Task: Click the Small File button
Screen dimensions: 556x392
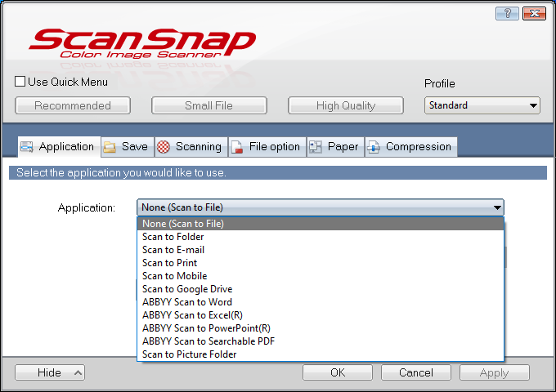Action: pyautogui.click(x=208, y=105)
